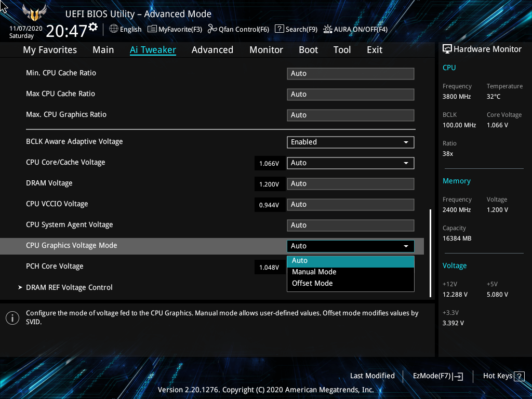Select the PCH Core Voltage label
Image resolution: width=532 pixels, height=399 pixels.
(x=55, y=267)
